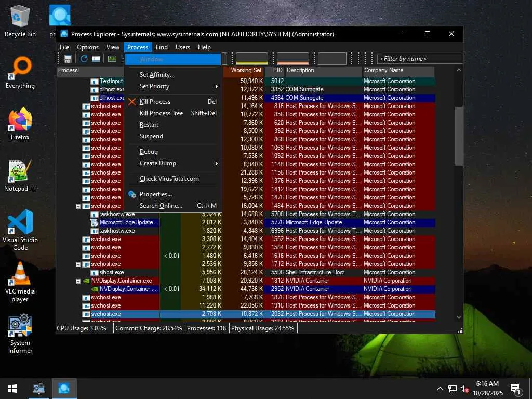The image size is (532, 399).
Task: Click the blue Properties icon in Process menu
Action: coord(132,194)
